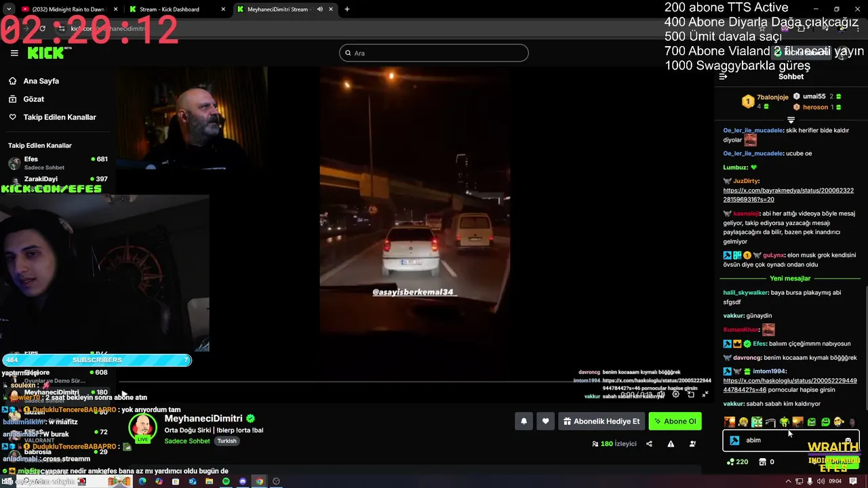Report the stream with warning icon
The width and height of the screenshot is (868, 488).
(x=671, y=444)
